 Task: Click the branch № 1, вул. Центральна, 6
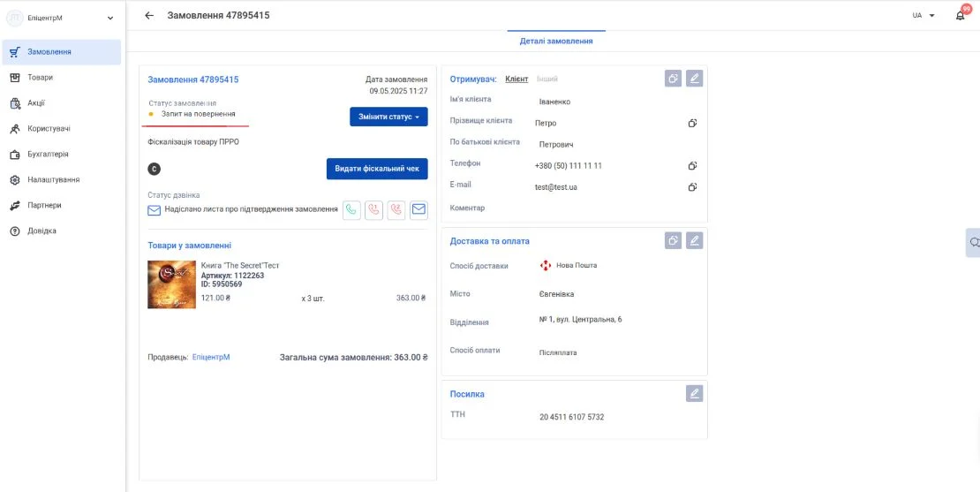pyautogui.click(x=581, y=320)
